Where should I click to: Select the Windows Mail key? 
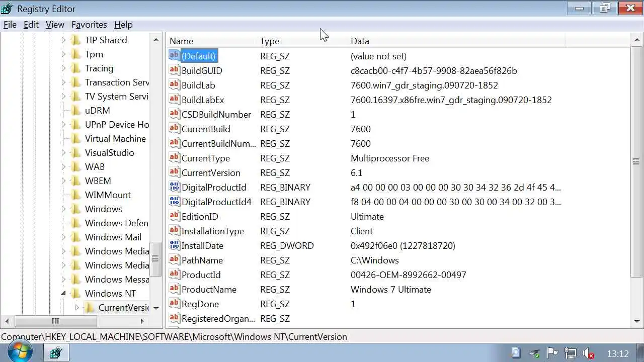point(113,237)
